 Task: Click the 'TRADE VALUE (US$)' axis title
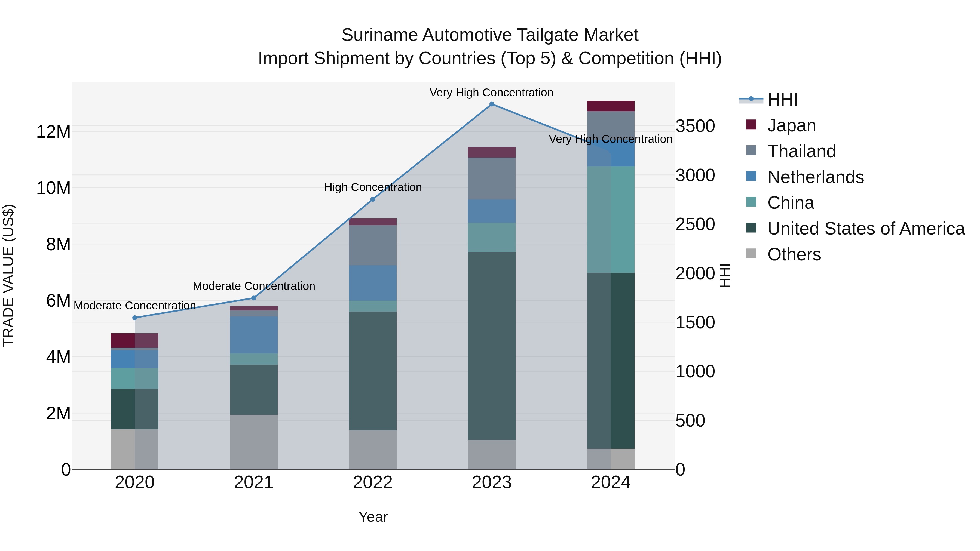tap(9, 276)
